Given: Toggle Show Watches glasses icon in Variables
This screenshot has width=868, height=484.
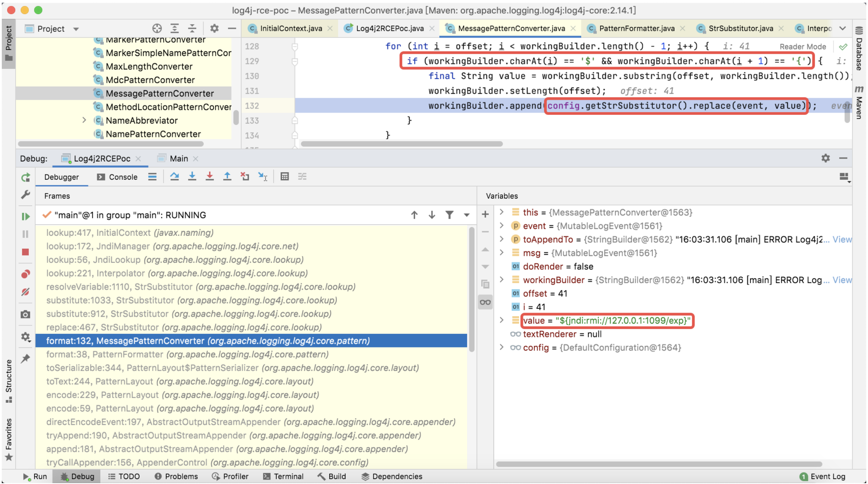Looking at the screenshot, I should (x=485, y=302).
